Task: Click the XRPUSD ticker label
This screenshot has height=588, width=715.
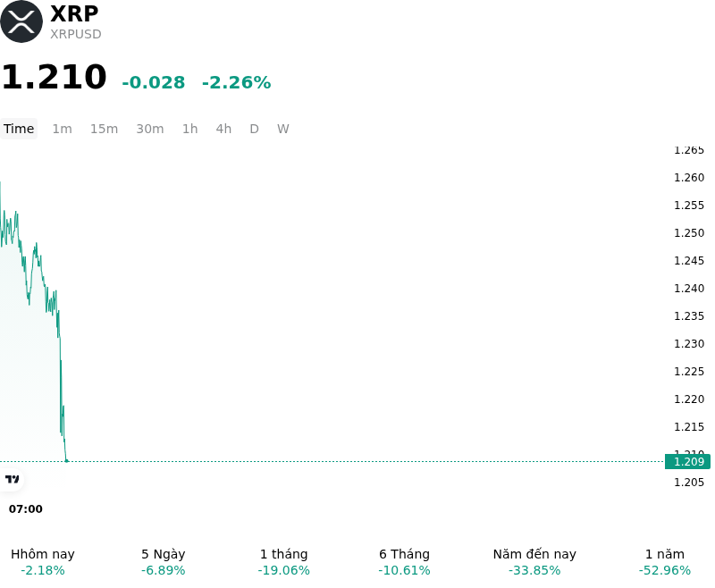Action: 76,34
